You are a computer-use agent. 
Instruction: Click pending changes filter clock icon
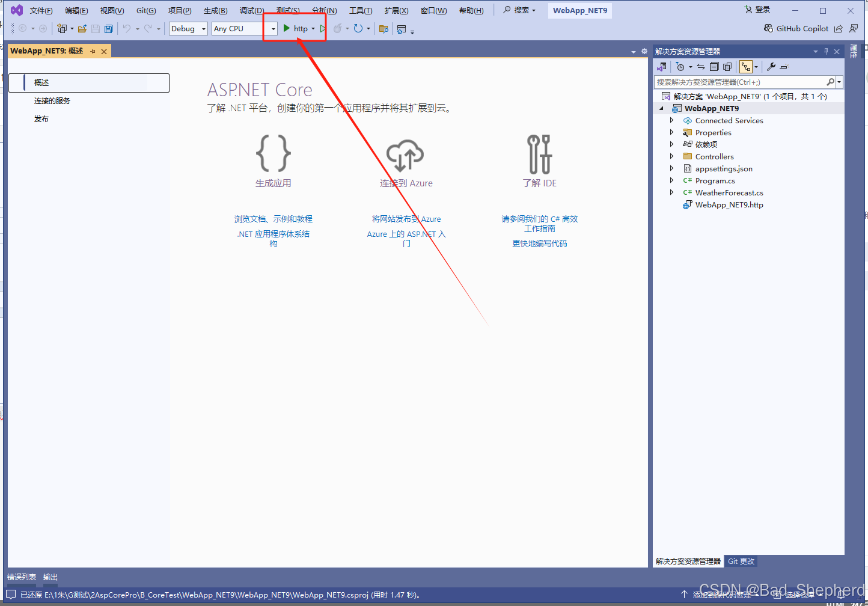pyautogui.click(x=680, y=67)
